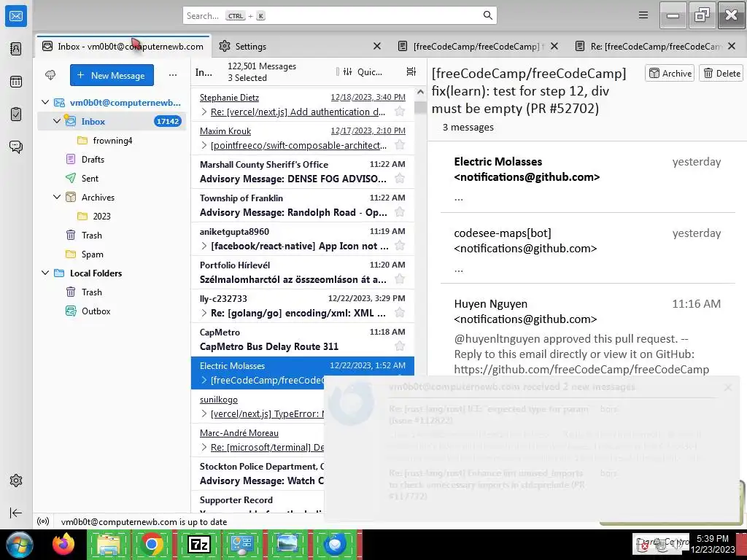Image resolution: width=747 pixels, height=560 pixels.
Task: Click Get Messages cloud icon
Action: click(x=50, y=75)
